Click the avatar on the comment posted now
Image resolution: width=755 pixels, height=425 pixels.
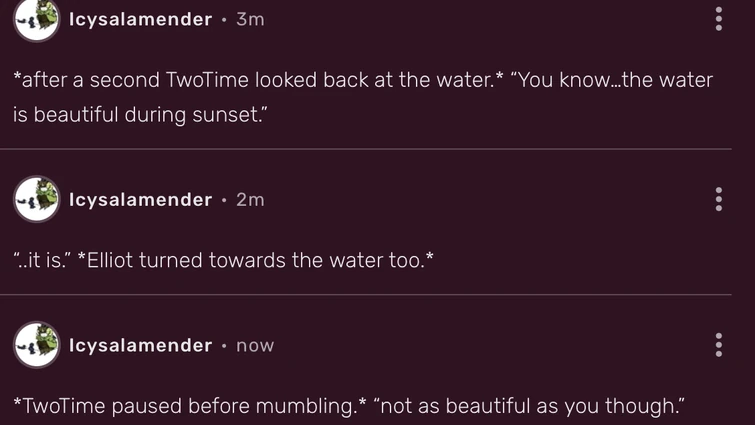pos(37,345)
